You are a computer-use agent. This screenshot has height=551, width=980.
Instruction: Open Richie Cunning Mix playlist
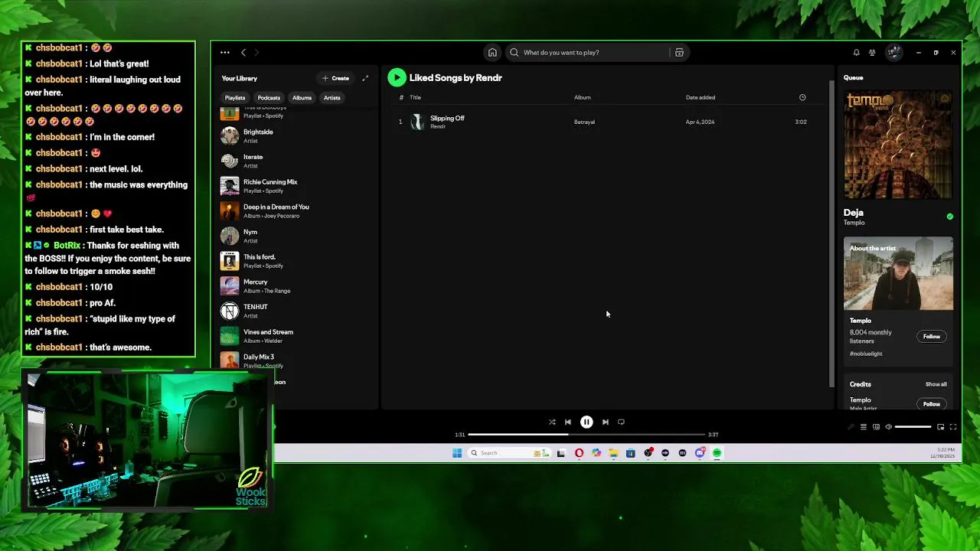[296, 186]
